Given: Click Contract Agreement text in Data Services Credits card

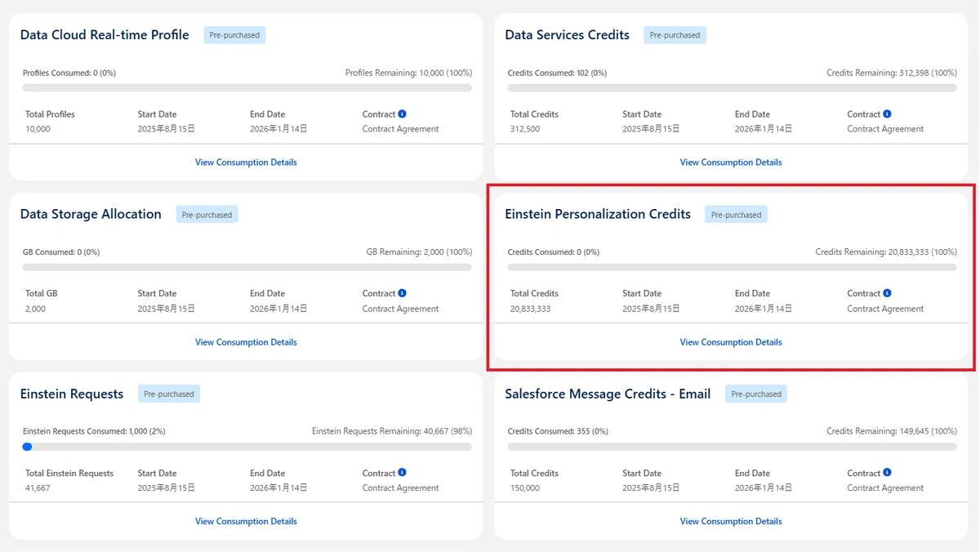Looking at the screenshot, I should (x=885, y=129).
